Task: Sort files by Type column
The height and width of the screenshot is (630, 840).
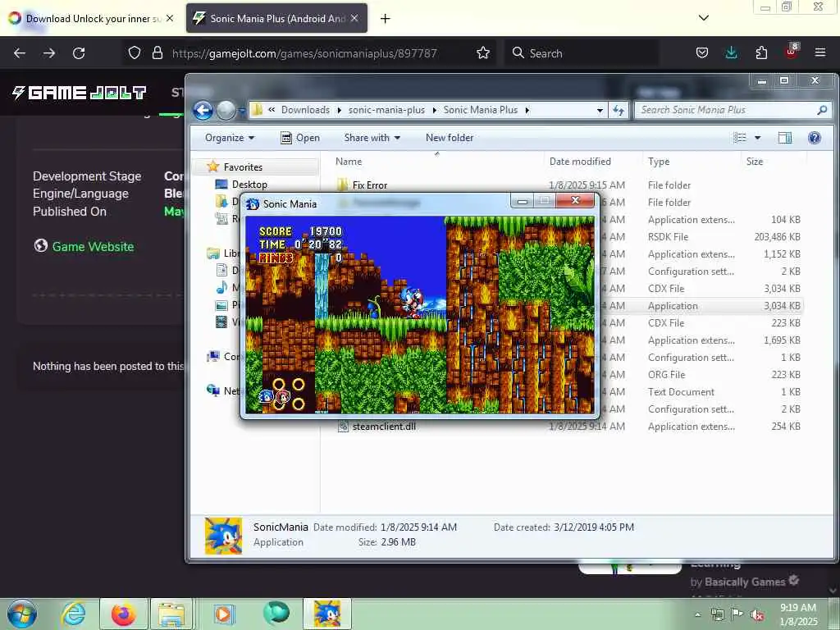Action: pos(692,162)
